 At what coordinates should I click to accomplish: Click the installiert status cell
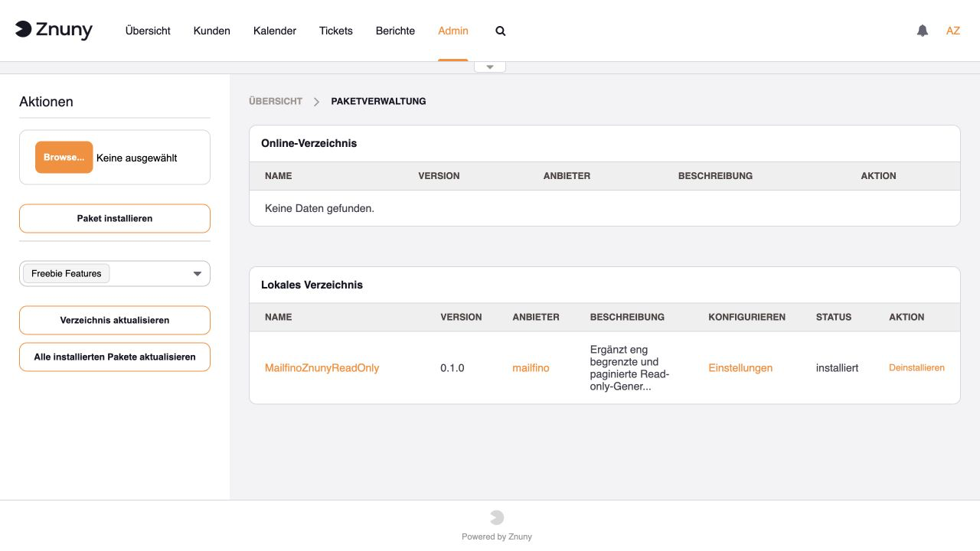[838, 368]
